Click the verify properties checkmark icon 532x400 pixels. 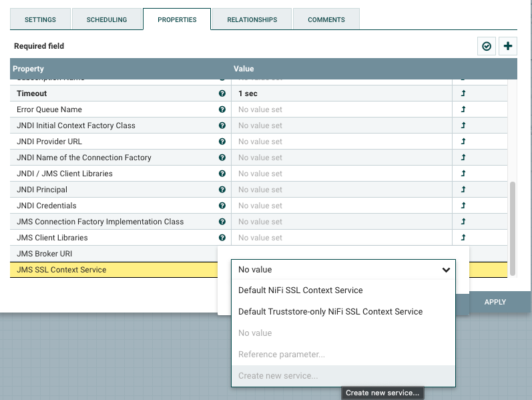pyautogui.click(x=487, y=46)
